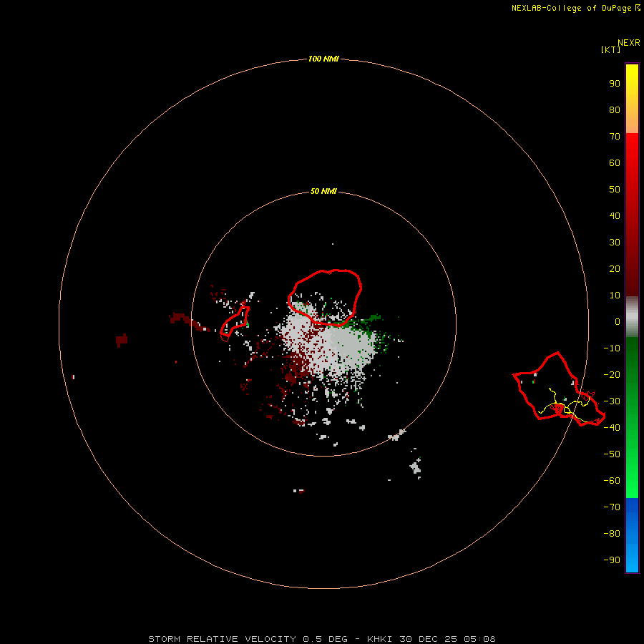Viewport: 644px width, 644px height.
Task: Click the -10 scale value
Action: coord(612,348)
